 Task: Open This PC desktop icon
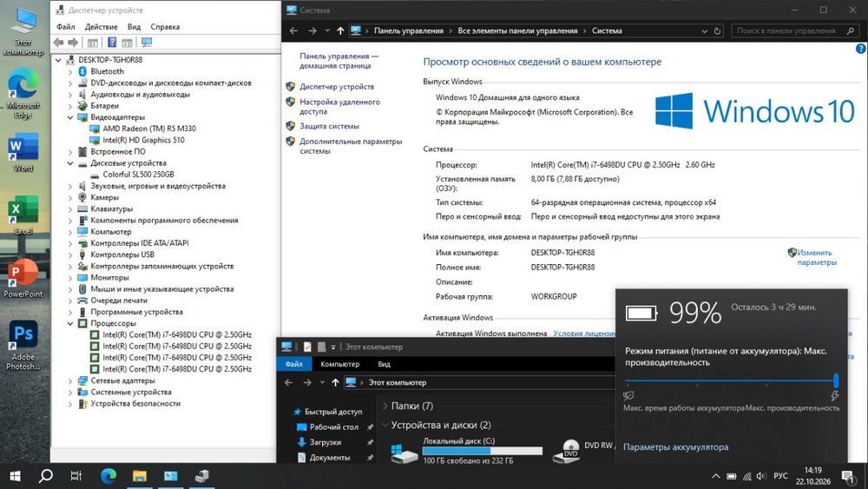[x=23, y=32]
